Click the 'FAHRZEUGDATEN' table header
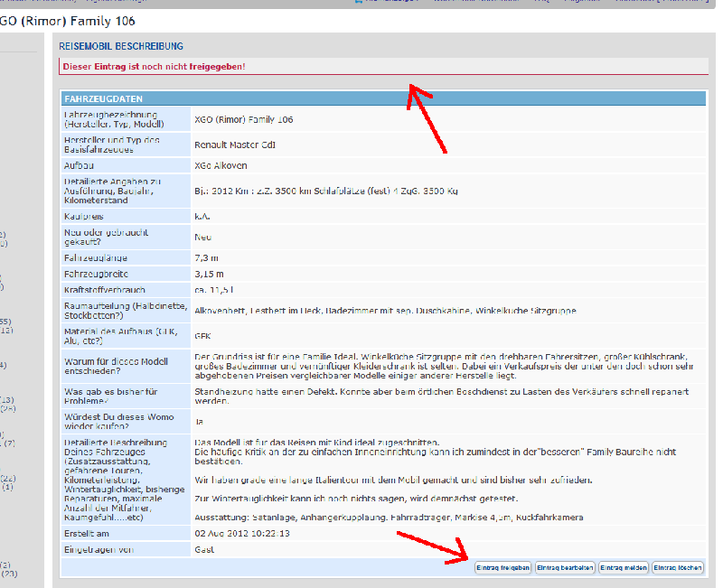723x588 pixels. point(383,98)
